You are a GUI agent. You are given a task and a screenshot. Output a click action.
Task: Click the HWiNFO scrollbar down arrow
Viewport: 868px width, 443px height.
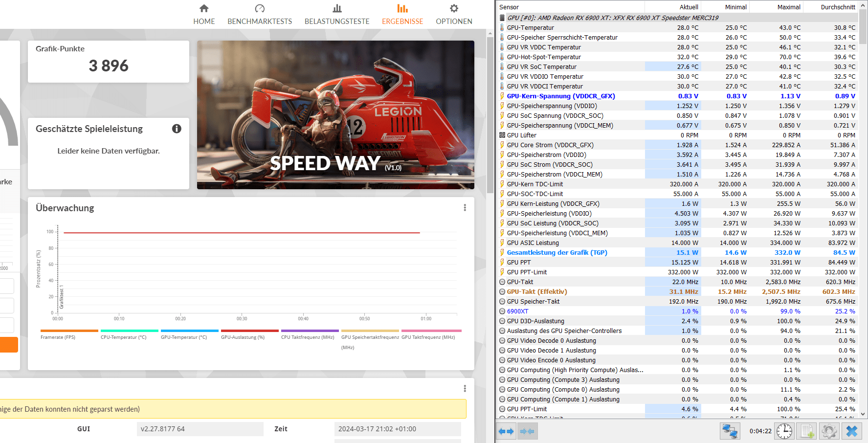pyautogui.click(x=863, y=414)
